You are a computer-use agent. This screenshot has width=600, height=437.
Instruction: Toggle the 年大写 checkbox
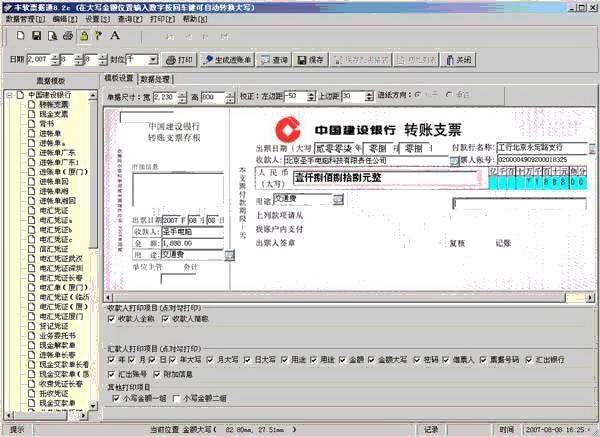click(x=172, y=360)
